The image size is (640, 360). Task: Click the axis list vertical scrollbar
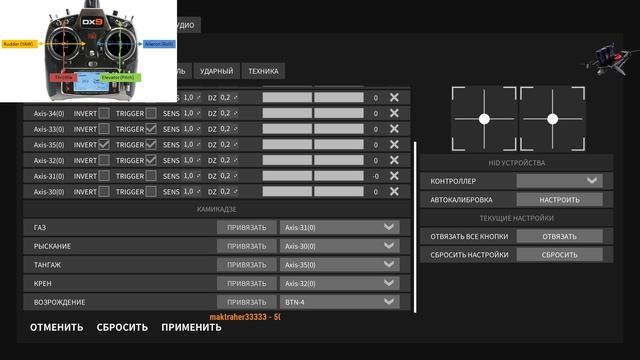point(415,227)
